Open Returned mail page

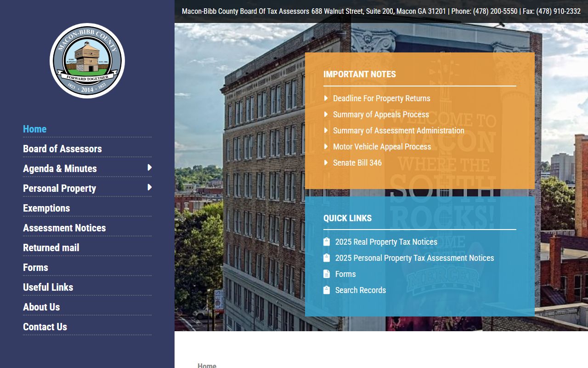[51, 248]
